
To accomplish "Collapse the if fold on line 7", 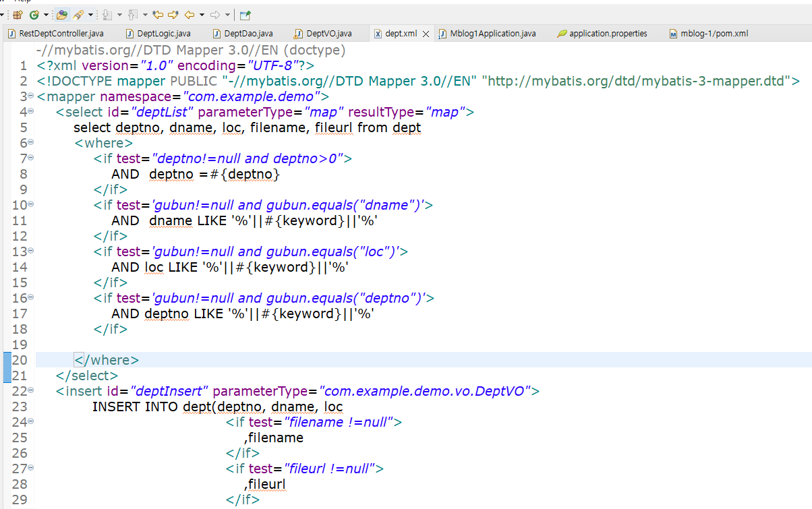I will pos(31,158).
